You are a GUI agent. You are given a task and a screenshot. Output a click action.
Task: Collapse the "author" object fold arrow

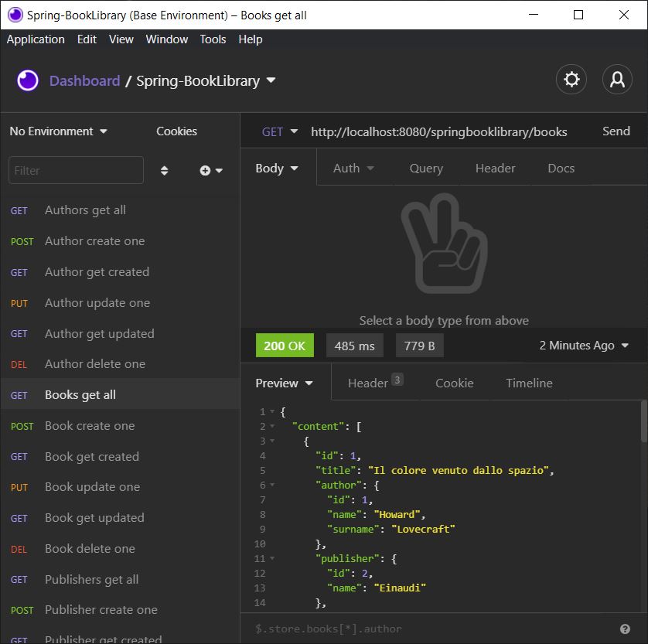click(272, 485)
